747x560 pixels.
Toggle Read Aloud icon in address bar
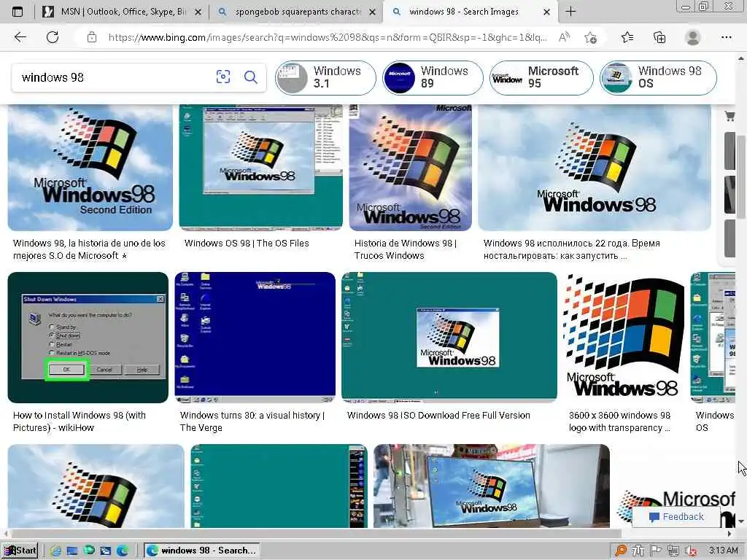point(564,37)
